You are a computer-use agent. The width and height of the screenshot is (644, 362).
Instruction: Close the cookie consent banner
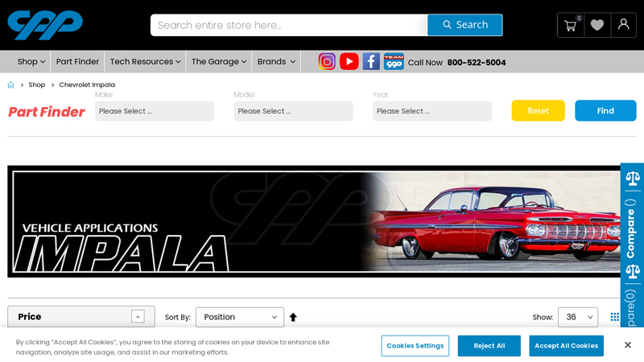628,345
